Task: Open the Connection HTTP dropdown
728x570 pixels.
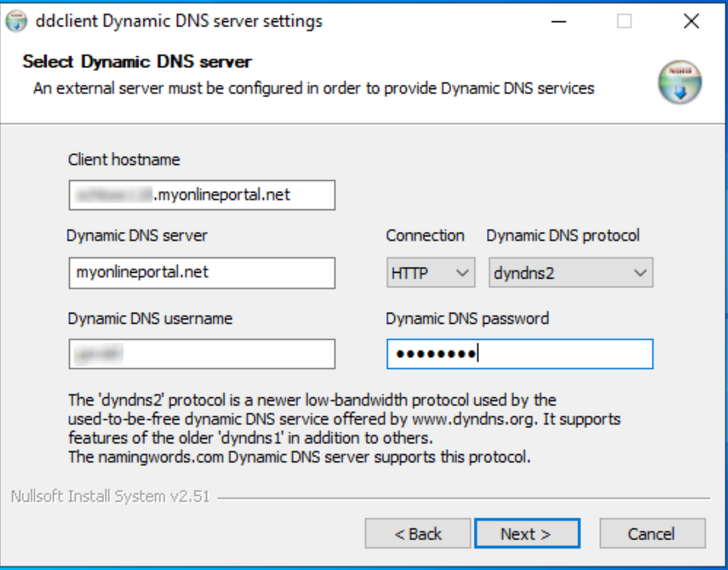Action: point(431,273)
